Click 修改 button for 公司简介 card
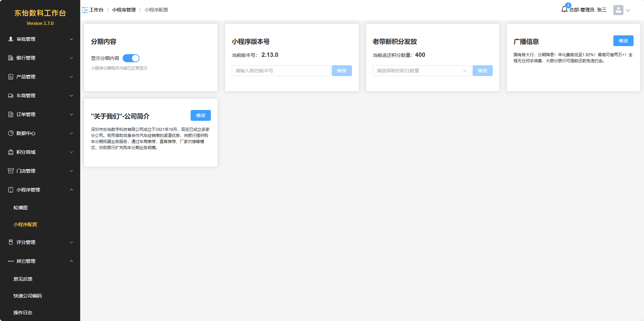The height and width of the screenshot is (321, 644). [x=201, y=115]
